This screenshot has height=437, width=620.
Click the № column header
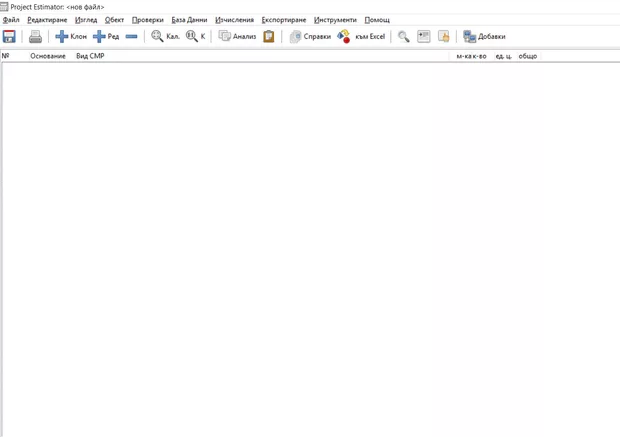coord(6,56)
